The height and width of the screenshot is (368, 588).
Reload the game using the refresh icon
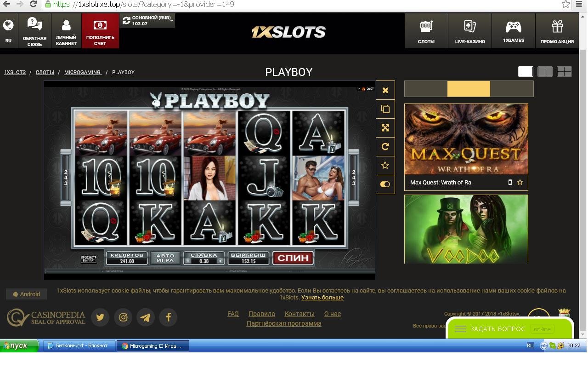point(385,147)
